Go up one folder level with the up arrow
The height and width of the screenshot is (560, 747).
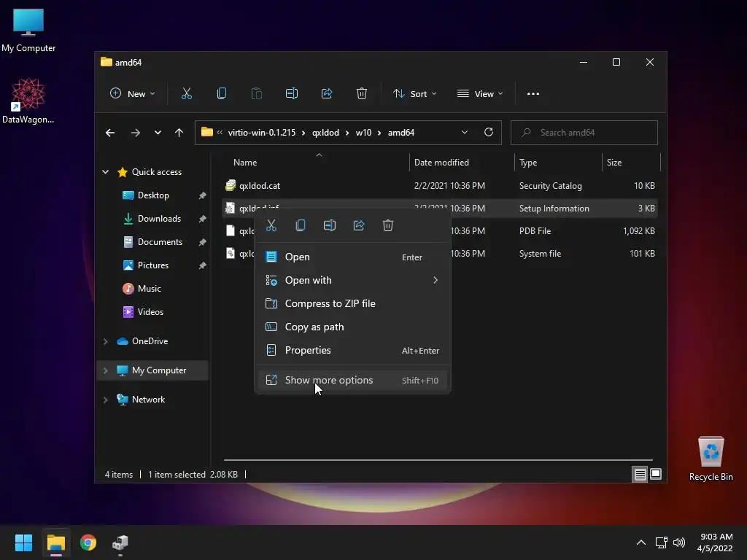point(179,133)
